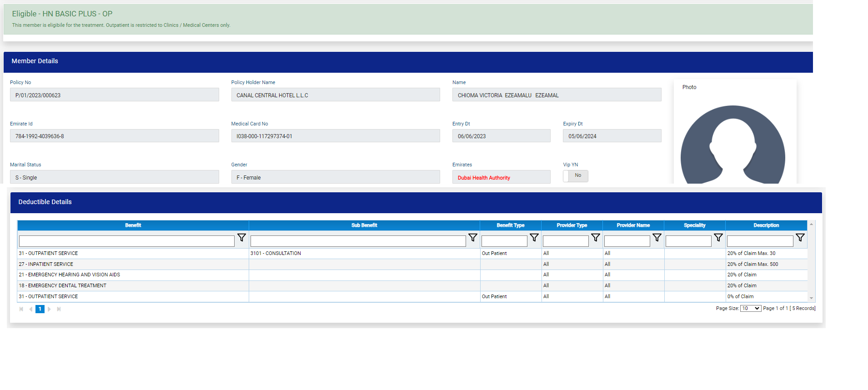
Task: Sort by the Description column header
Action: (x=766, y=225)
